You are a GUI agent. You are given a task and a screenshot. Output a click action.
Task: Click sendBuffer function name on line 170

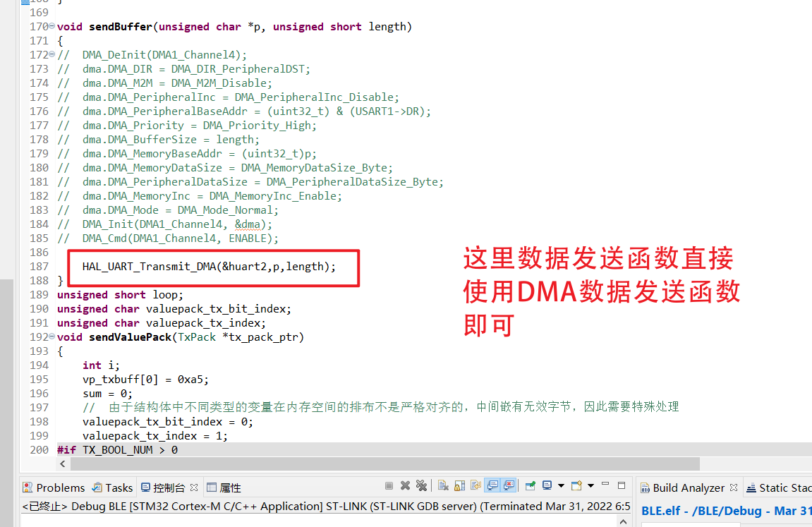pos(121,26)
